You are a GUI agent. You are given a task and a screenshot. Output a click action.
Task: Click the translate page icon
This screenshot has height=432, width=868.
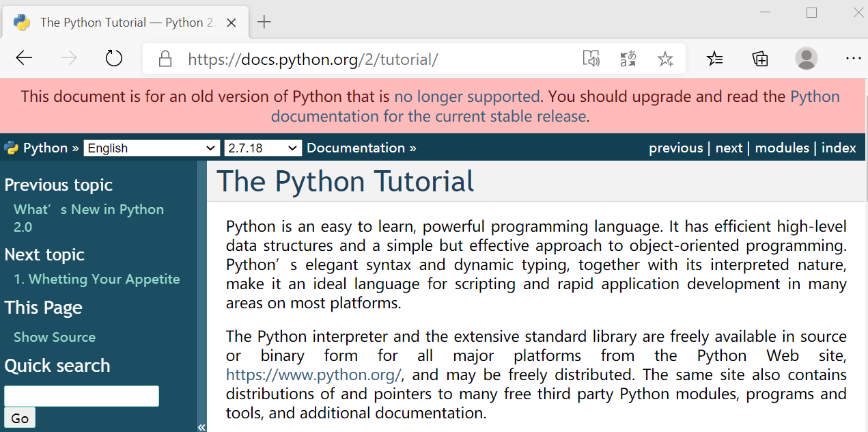point(628,59)
